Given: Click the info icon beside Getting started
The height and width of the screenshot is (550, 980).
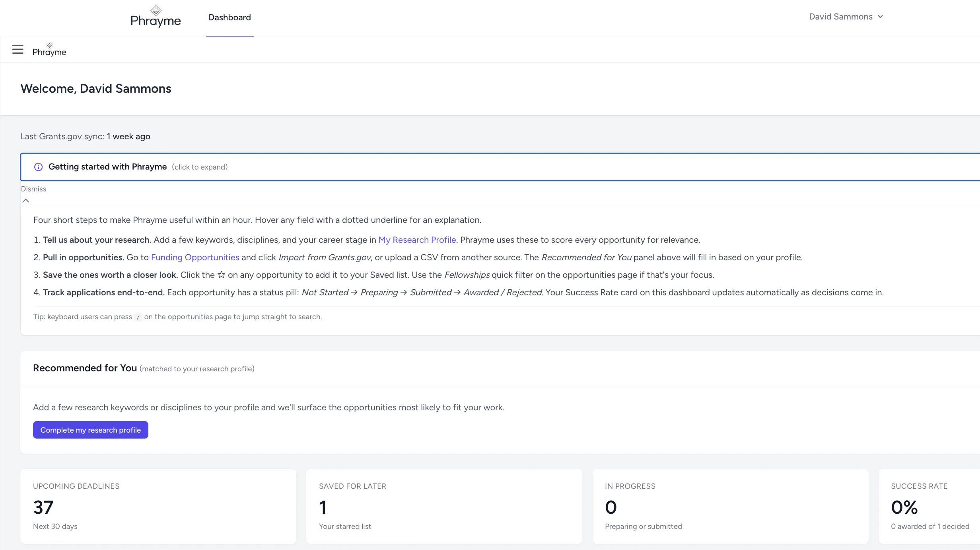Looking at the screenshot, I should [38, 167].
